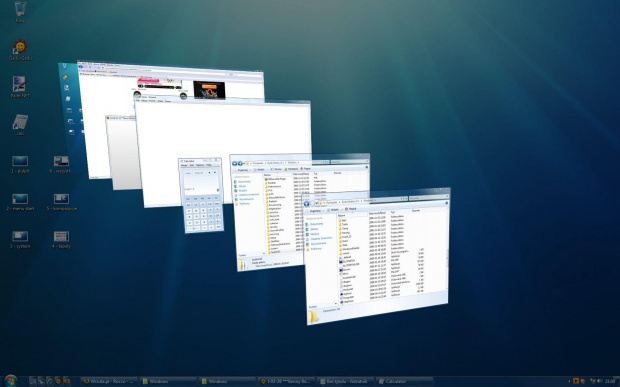The width and height of the screenshot is (620, 387).
Task: Click the Back arrow in second Explorer window
Action: (234, 163)
